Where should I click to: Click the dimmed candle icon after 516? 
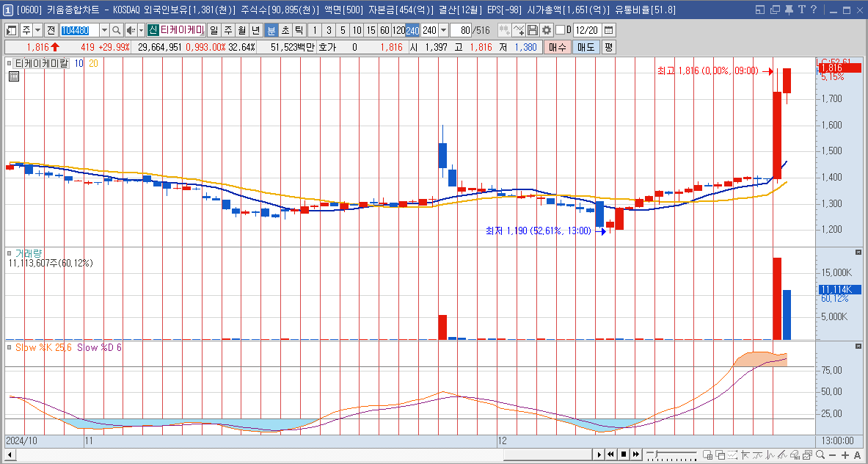(504, 30)
